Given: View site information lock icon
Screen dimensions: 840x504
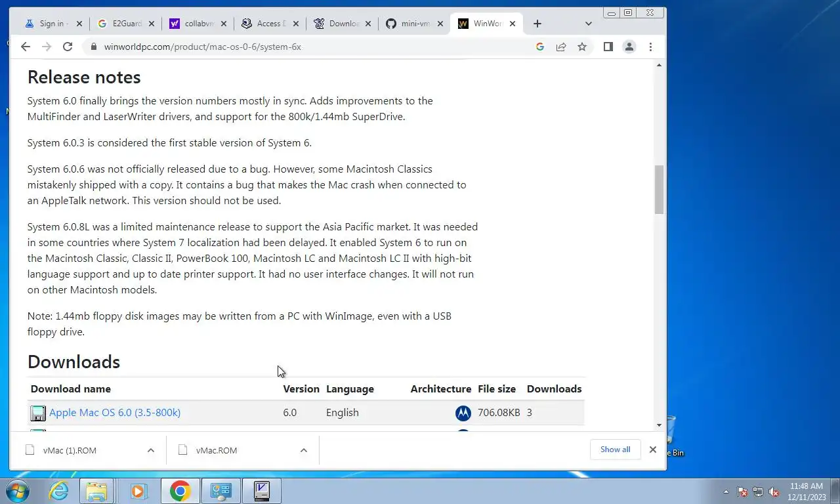Looking at the screenshot, I should 93,47.
